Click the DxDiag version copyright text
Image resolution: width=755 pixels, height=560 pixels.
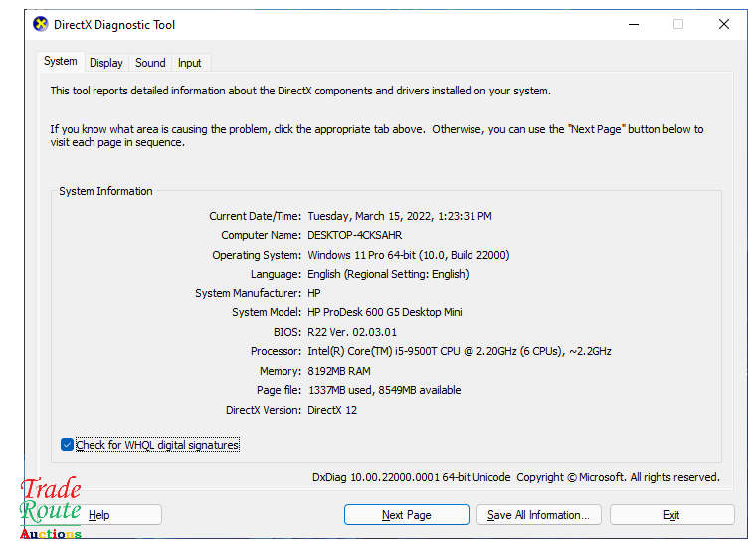coord(515,477)
